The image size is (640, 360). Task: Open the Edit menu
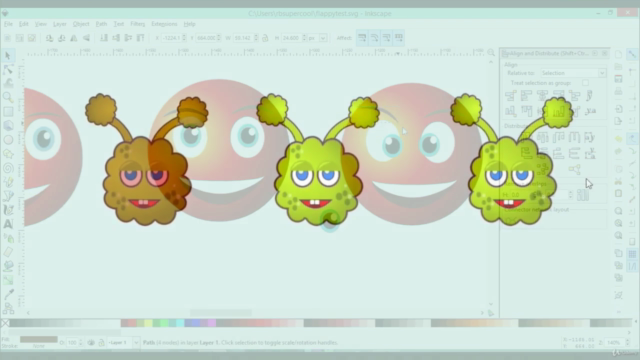coord(24,24)
